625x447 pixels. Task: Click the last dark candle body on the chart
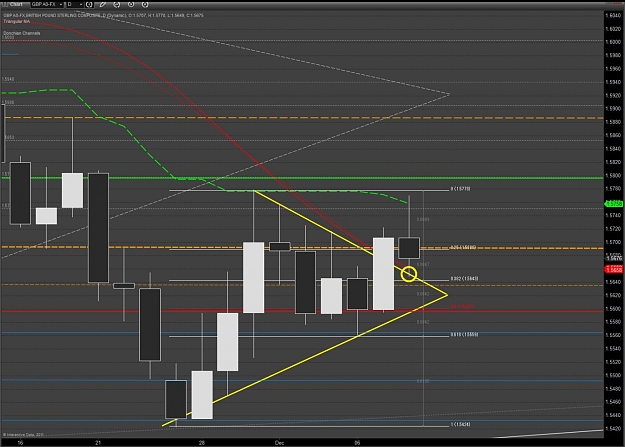pyautogui.click(x=409, y=248)
